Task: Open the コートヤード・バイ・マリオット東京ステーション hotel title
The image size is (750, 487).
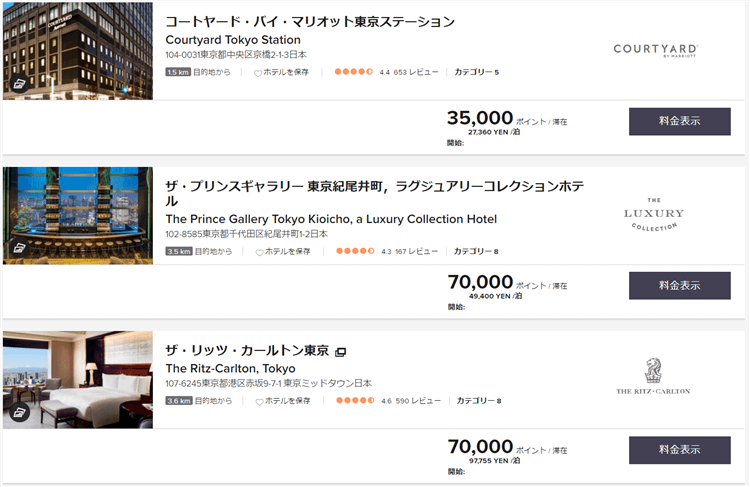Action: point(310,22)
